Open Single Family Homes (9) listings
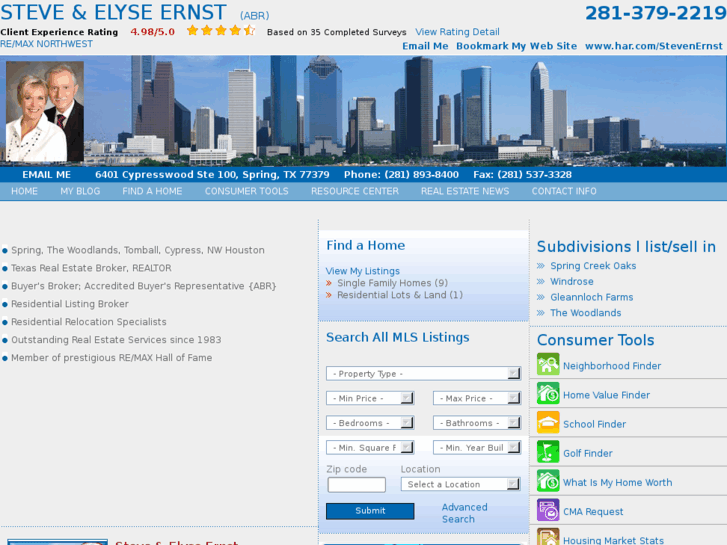 (392, 283)
